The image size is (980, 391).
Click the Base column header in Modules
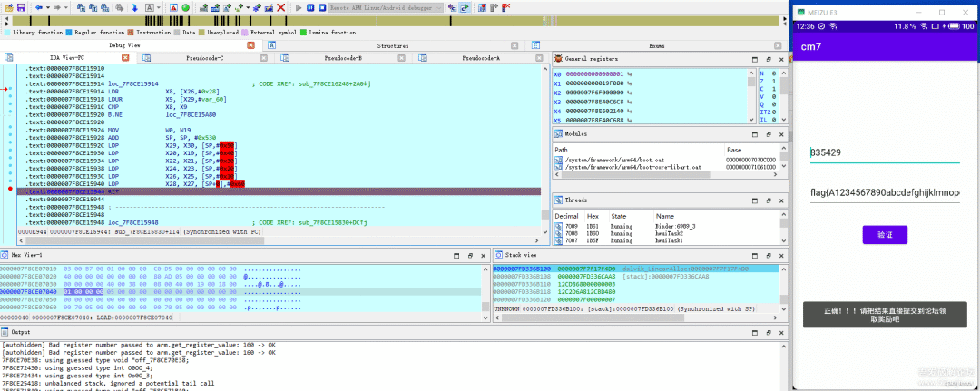(750, 150)
